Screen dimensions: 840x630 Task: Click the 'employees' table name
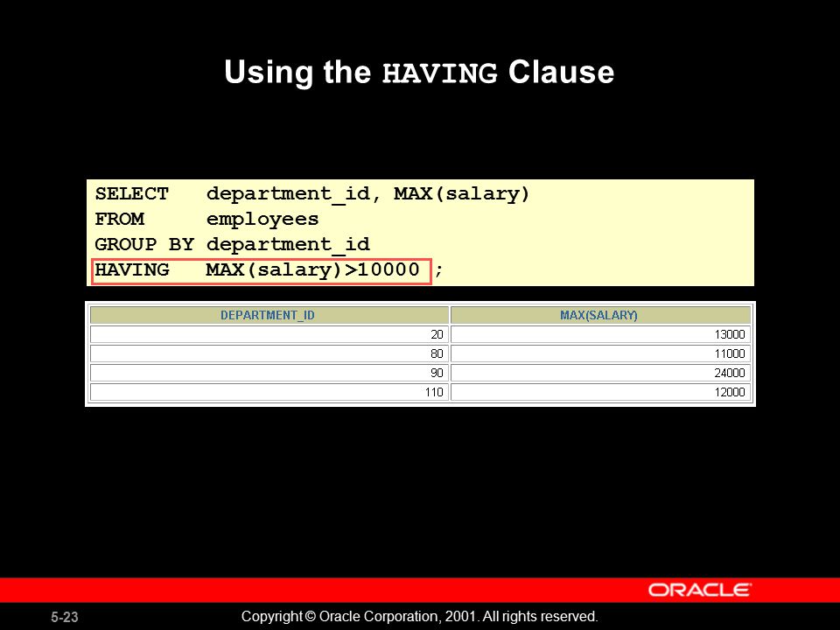point(262,220)
